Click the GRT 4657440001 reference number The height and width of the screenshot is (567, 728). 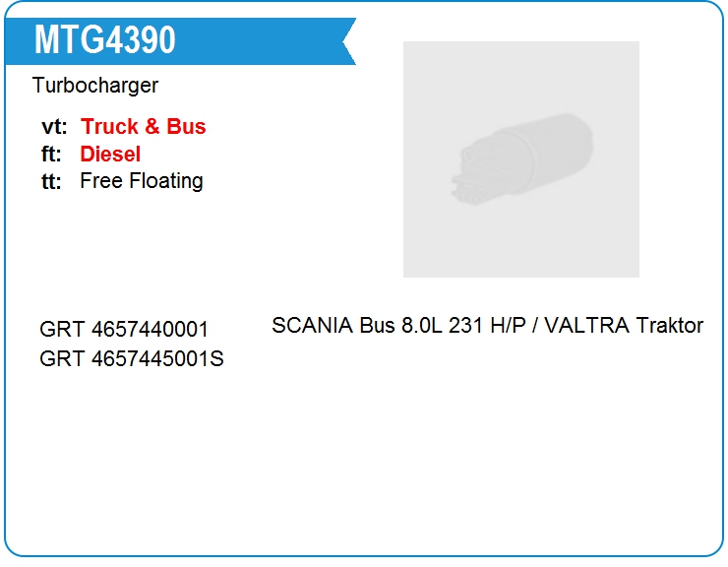(124, 329)
